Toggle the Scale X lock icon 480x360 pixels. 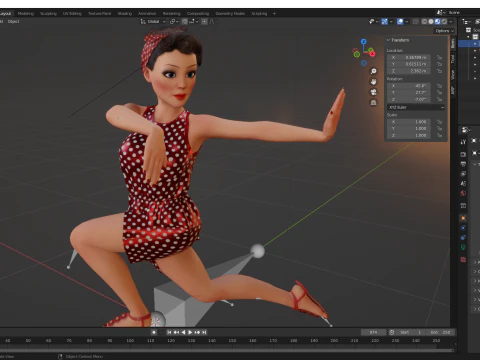click(439, 122)
